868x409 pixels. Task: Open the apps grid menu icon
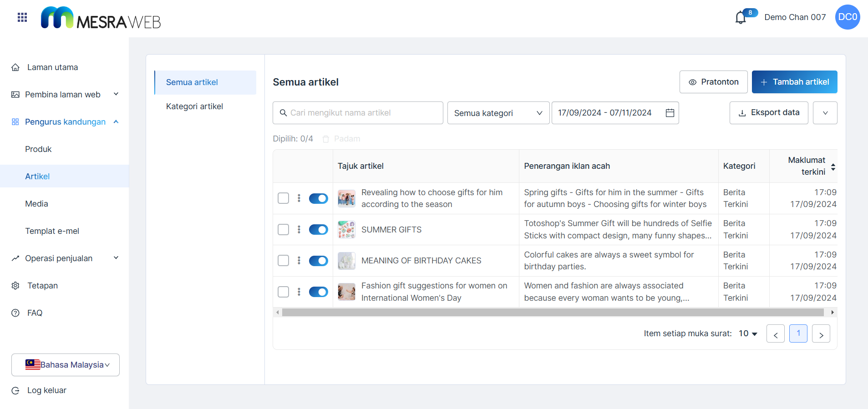tap(22, 17)
